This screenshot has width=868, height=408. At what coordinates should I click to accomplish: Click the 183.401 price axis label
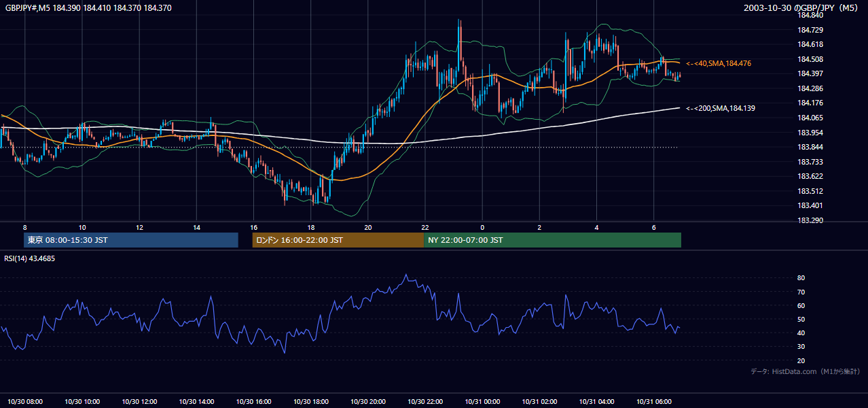810,205
